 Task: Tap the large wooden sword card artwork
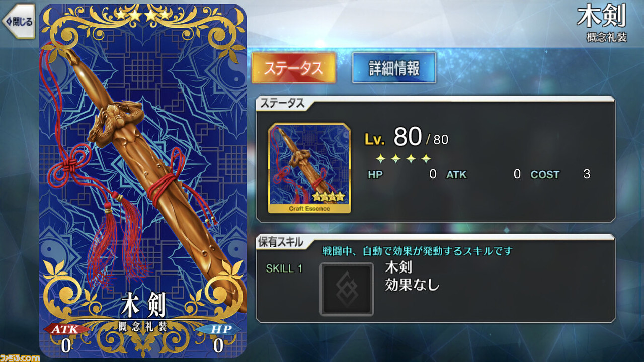click(x=143, y=181)
